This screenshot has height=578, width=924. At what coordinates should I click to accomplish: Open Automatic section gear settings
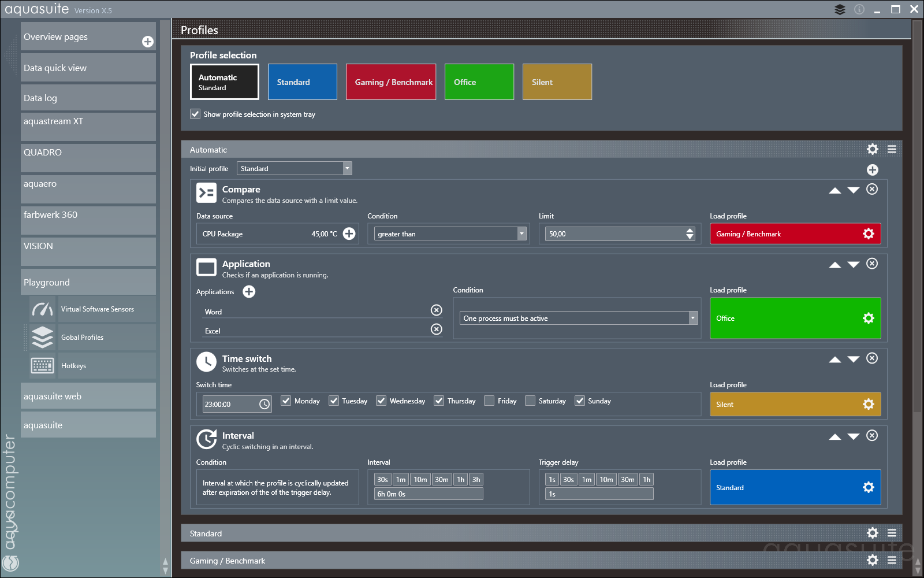pyautogui.click(x=873, y=149)
